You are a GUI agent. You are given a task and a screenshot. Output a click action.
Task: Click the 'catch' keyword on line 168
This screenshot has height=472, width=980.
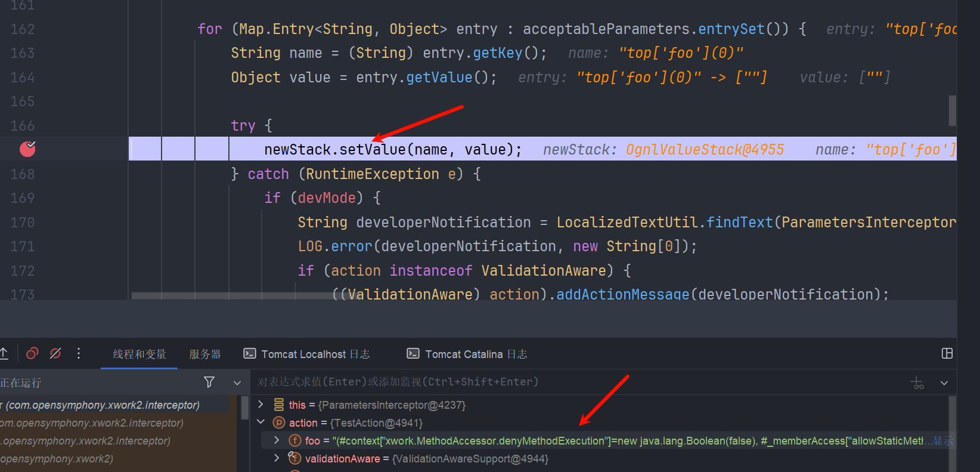(268, 174)
